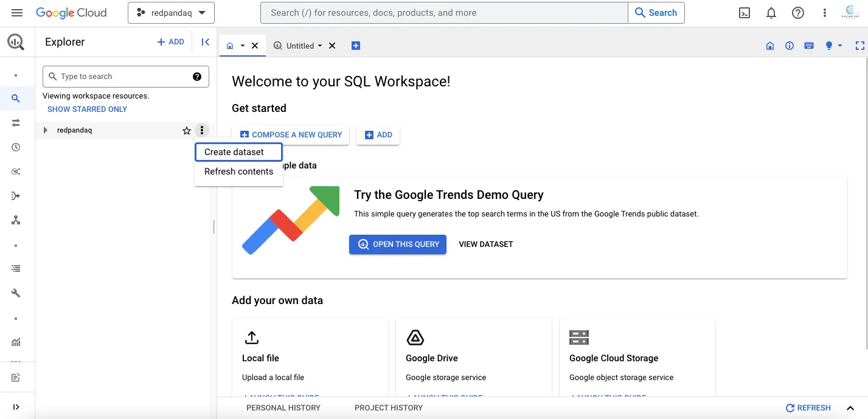Switch to the Untitled query tab
Viewport: 868px width, 419px height.
coord(300,46)
